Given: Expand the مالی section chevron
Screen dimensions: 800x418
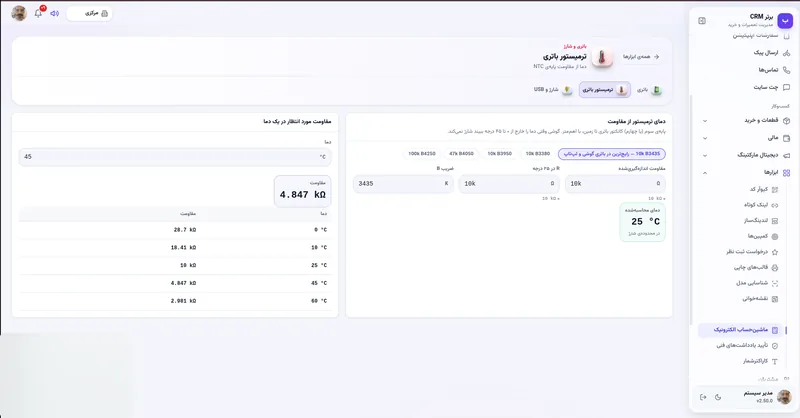Looking at the screenshot, I should coord(705,138).
